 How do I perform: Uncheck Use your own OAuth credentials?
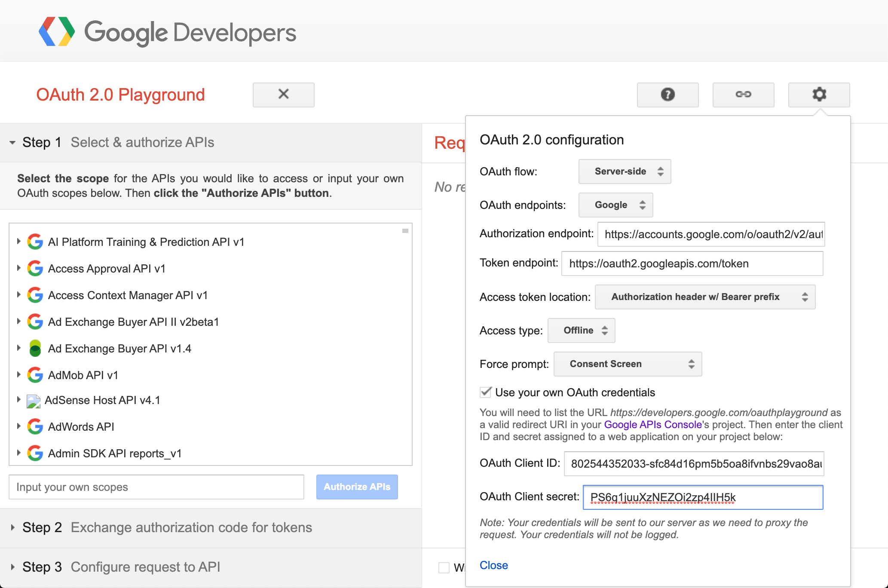point(486,392)
